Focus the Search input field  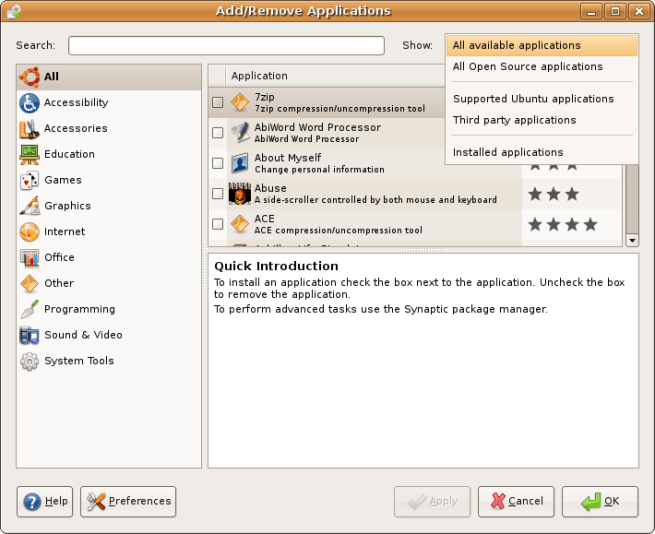[x=226, y=46]
